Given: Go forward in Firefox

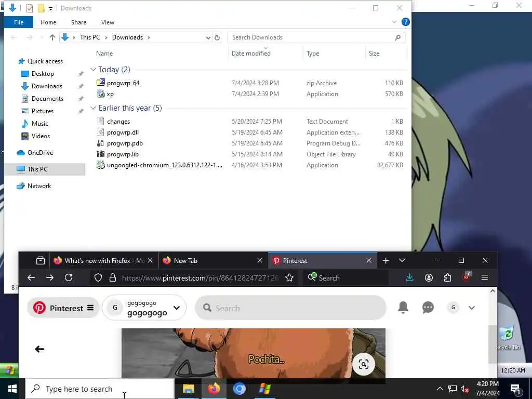Looking at the screenshot, I should coord(50,277).
